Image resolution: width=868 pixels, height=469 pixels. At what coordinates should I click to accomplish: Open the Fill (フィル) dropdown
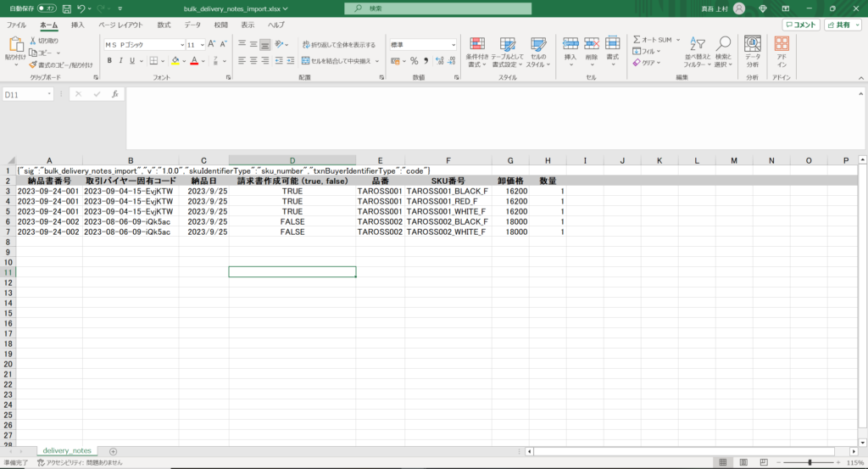(647, 52)
